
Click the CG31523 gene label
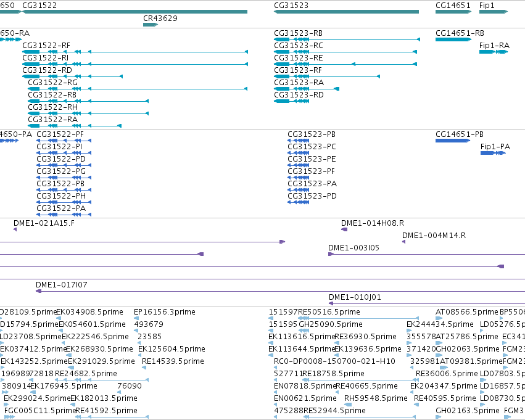291,6
